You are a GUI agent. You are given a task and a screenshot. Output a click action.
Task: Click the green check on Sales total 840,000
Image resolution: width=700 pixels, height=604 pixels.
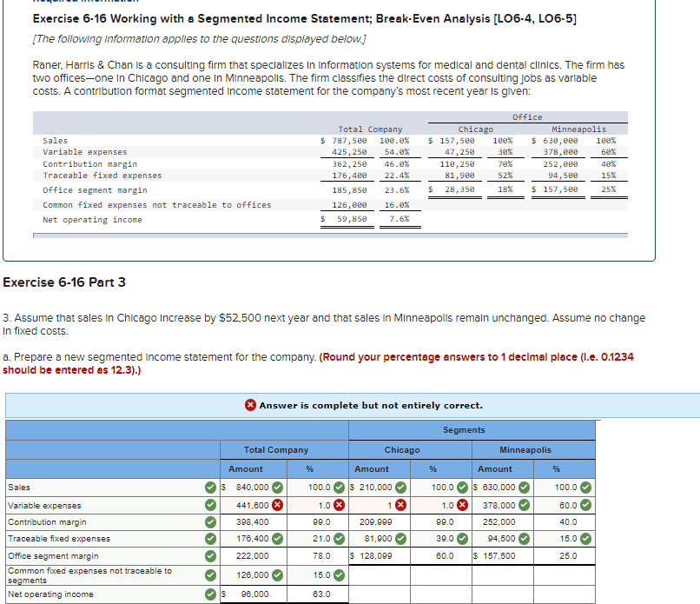click(275, 486)
